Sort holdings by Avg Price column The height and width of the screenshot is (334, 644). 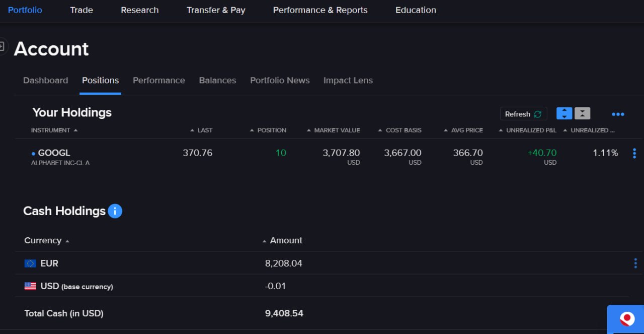pyautogui.click(x=463, y=130)
